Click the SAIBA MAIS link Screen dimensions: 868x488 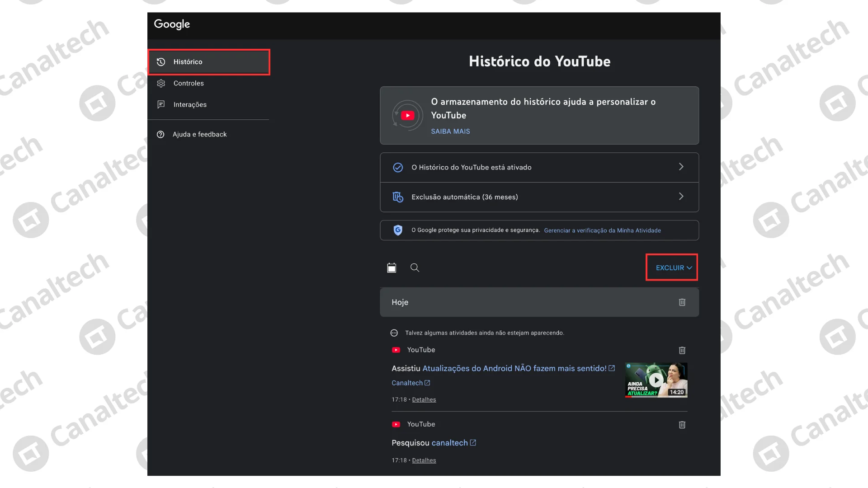point(450,131)
